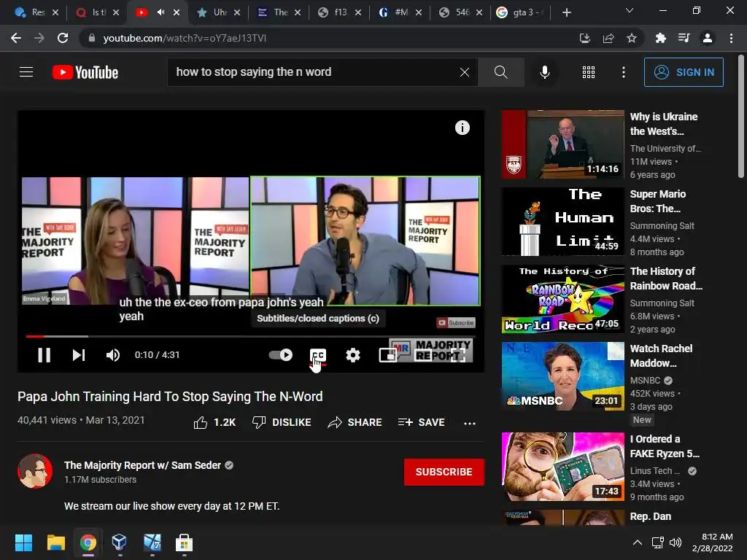Switch to the 'gta 3' Google tab
The width and height of the screenshot is (747, 560).
519,12
